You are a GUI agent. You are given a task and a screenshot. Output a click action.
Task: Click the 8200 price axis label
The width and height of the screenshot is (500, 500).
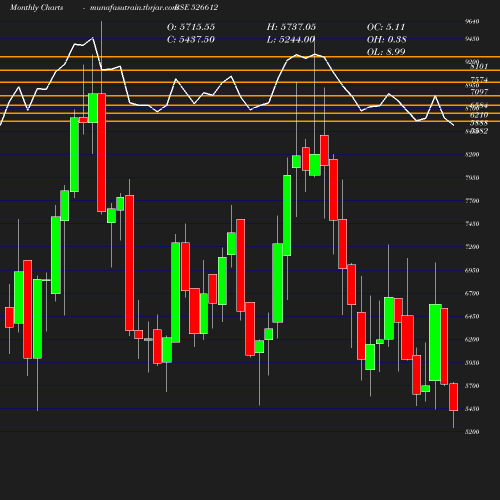pyautogui.click(x=472, y=154)
